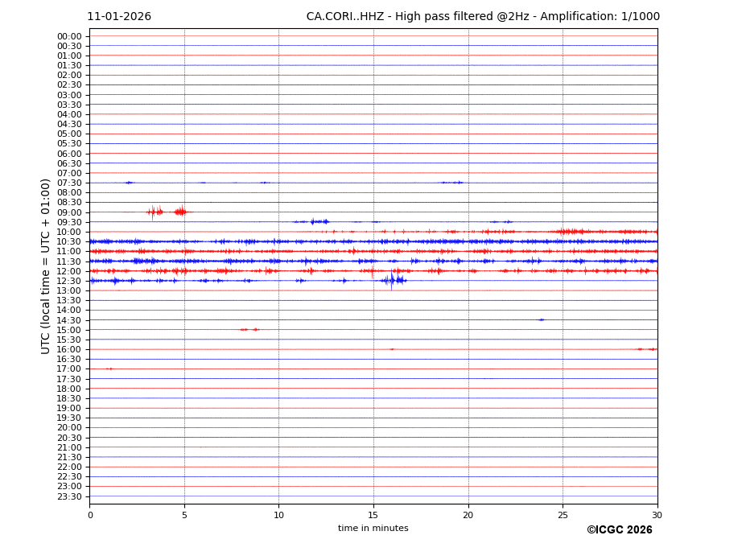746x560 pixels.
Task: Click the large blue spike on 12:30 trace
Action: coord(391,280)
